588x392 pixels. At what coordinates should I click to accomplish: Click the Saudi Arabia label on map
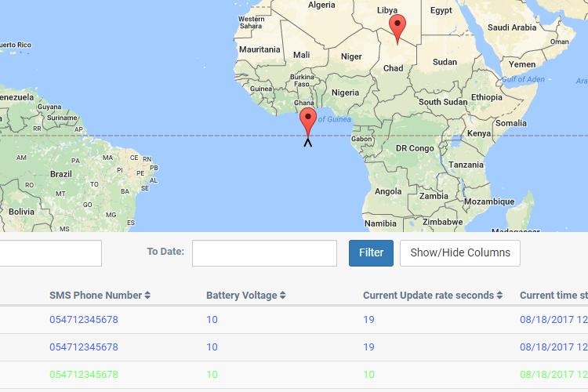[512, 27]
